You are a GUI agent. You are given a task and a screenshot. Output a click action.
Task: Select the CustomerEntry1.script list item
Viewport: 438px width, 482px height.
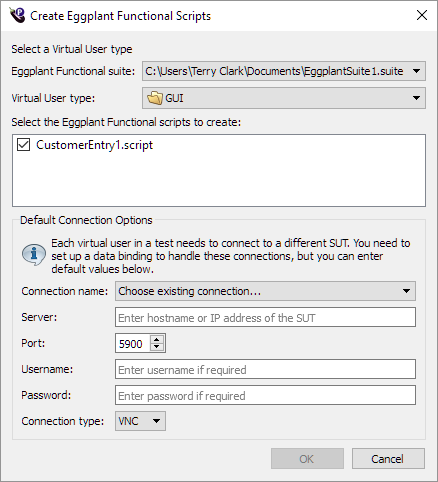coord(95,145)
